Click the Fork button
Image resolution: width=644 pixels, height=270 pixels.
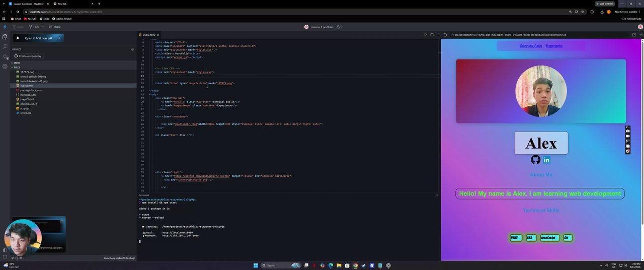point(34,27)
